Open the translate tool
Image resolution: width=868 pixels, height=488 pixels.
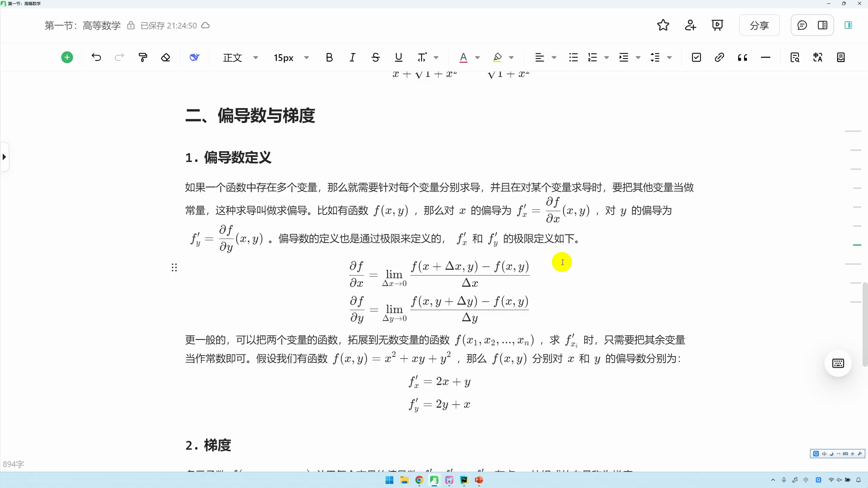coord(817,57)
